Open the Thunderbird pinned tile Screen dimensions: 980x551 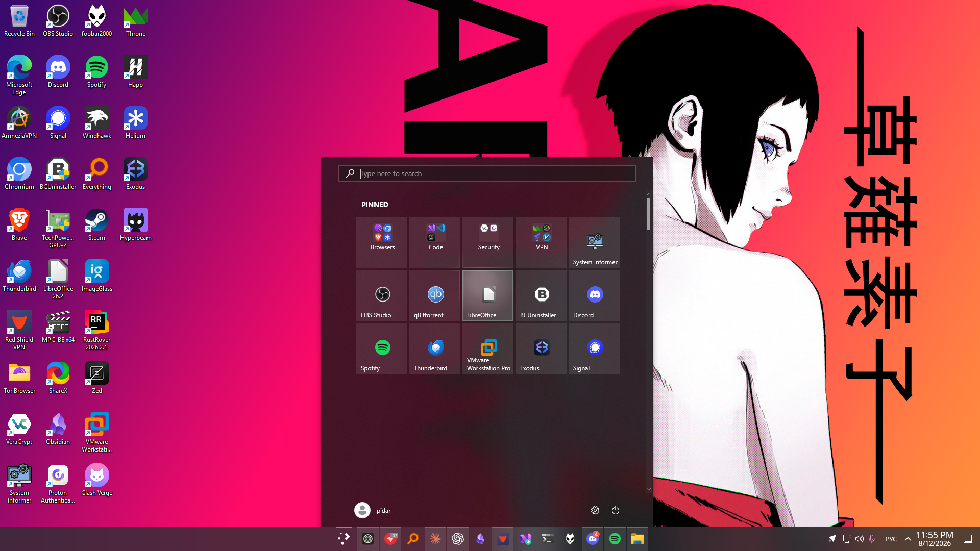435,348
